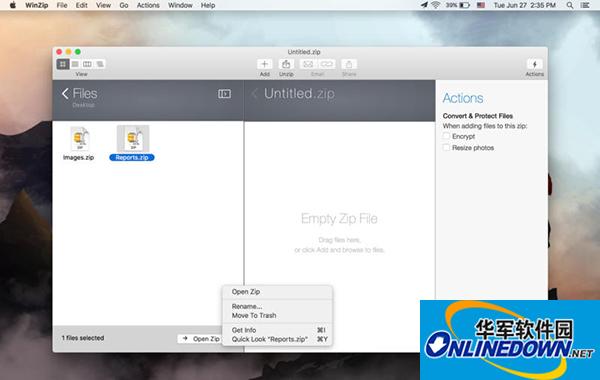The image size is (600, 380).
Task: Open Spotlight search icon
Action: (x=570, y=5)
